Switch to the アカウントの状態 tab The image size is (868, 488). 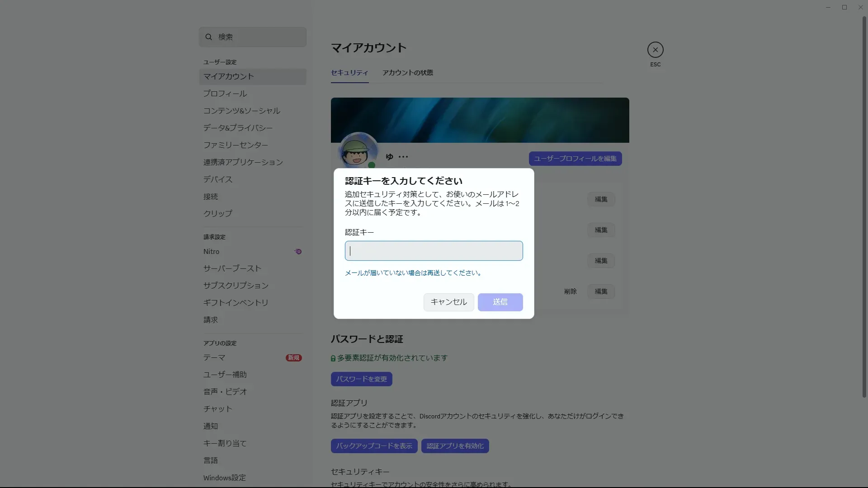pyautogui.click(x=407, y=73)
